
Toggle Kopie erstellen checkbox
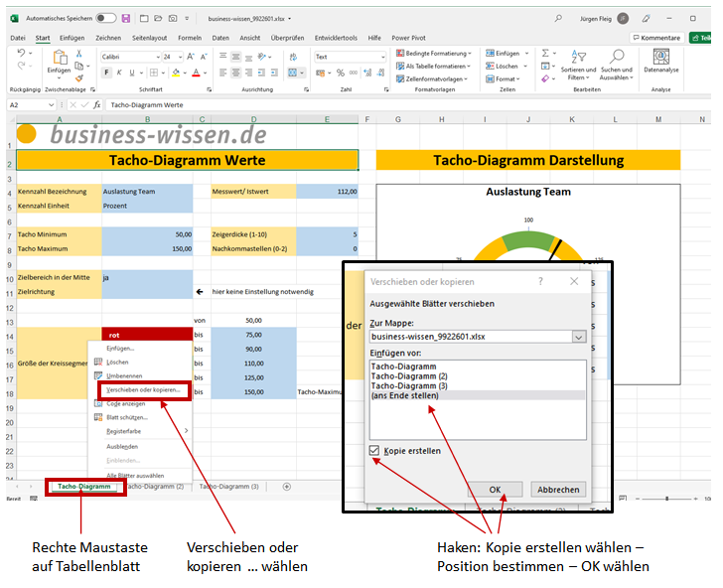pyautogui.click(x=374, y=450)
